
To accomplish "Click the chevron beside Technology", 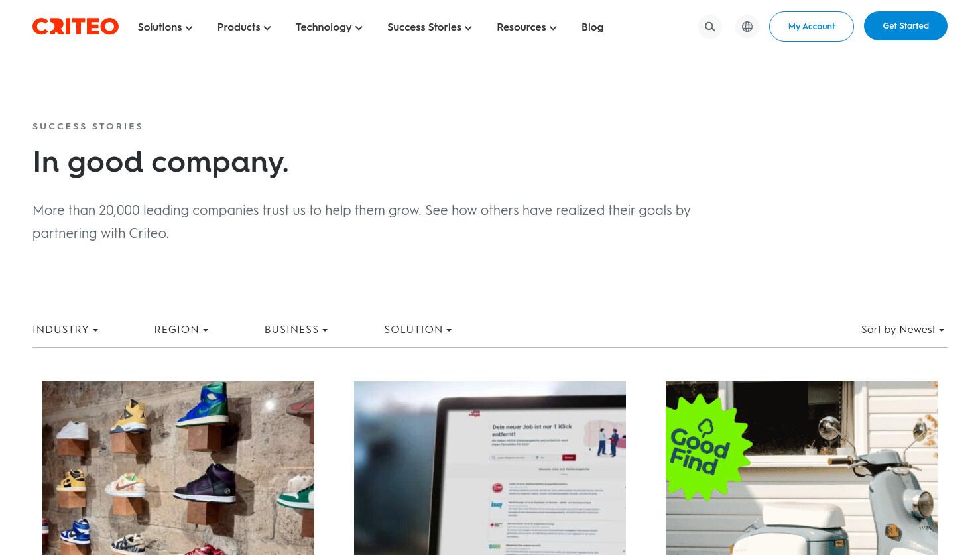I will coord(359,28).
